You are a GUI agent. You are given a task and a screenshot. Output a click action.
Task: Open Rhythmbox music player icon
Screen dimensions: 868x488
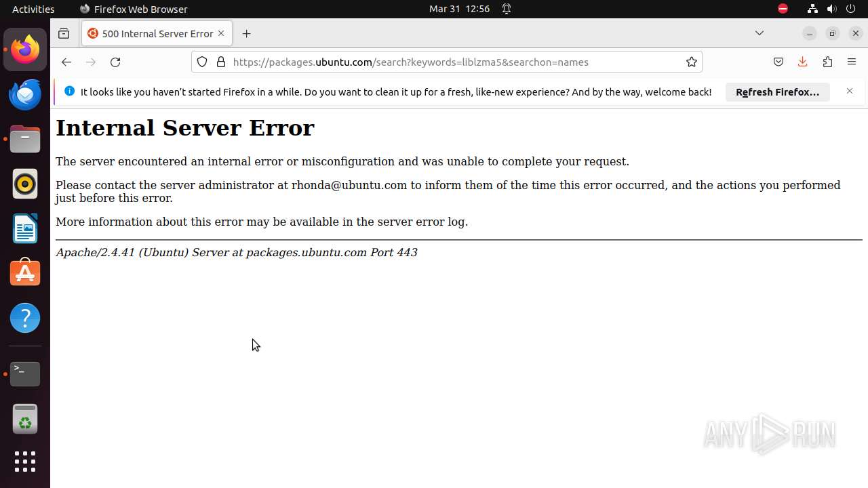[25, 184]
